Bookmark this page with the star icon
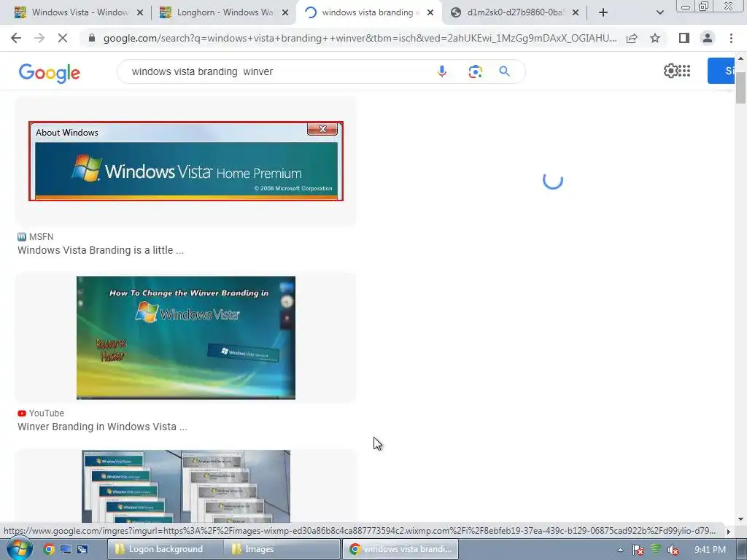This screenshot has height=560, width=747. pyautogui.click(x=655, y=38)
